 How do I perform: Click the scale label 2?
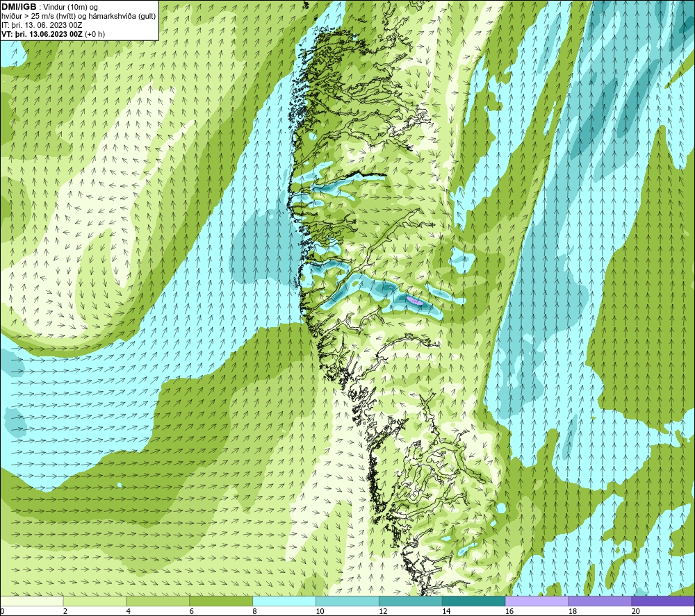(x=65, y=612)
